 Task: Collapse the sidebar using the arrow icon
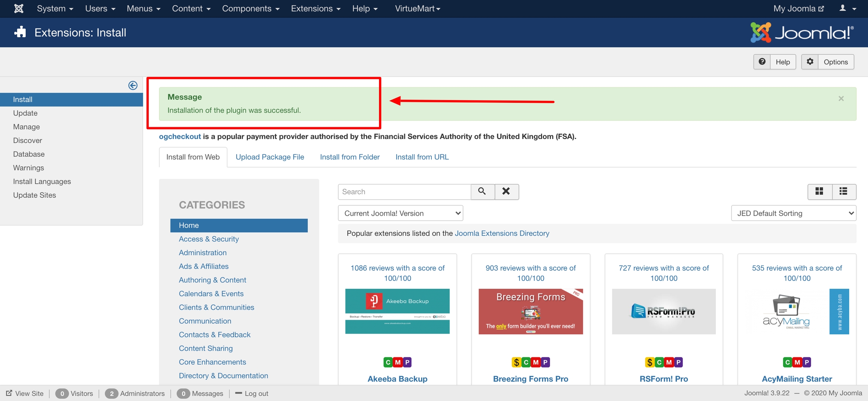coord(133,85)
